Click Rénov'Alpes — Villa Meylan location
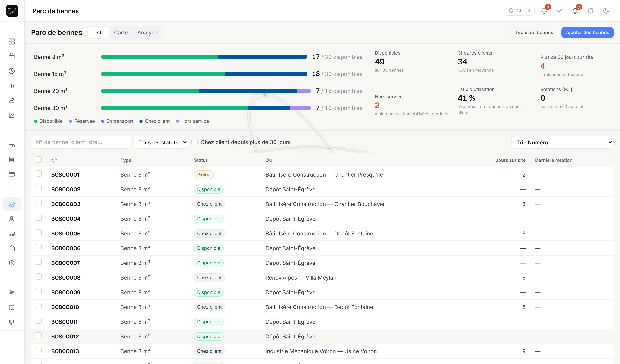620x364 pixels. [x=301, y=278]
